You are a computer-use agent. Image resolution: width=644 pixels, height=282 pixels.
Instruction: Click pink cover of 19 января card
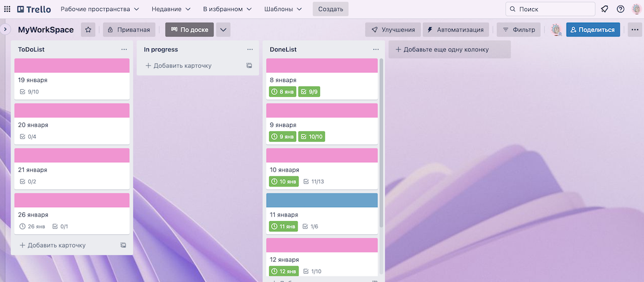point(72,65)
